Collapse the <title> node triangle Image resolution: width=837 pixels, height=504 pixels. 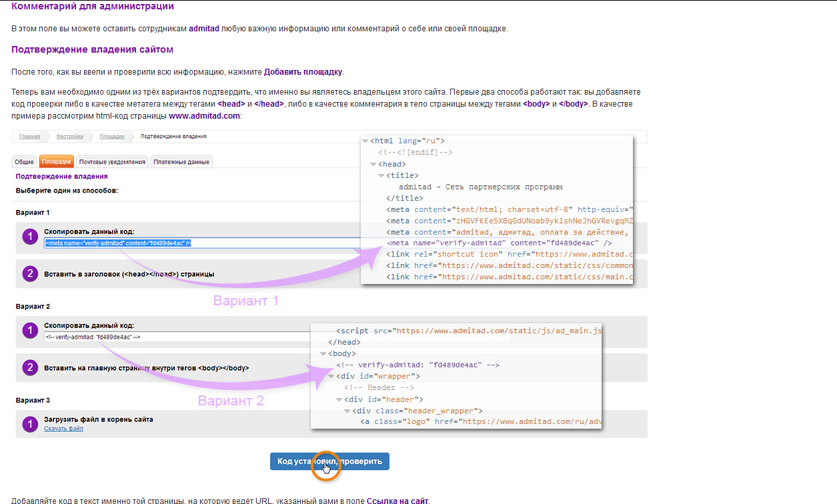[381, 175]
